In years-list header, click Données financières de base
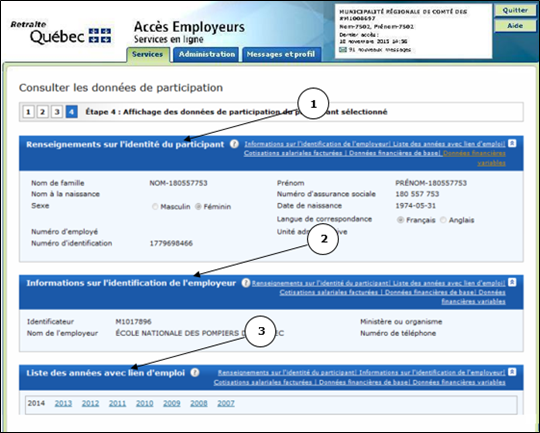The image size is (540, 433). tap(364, 382)
